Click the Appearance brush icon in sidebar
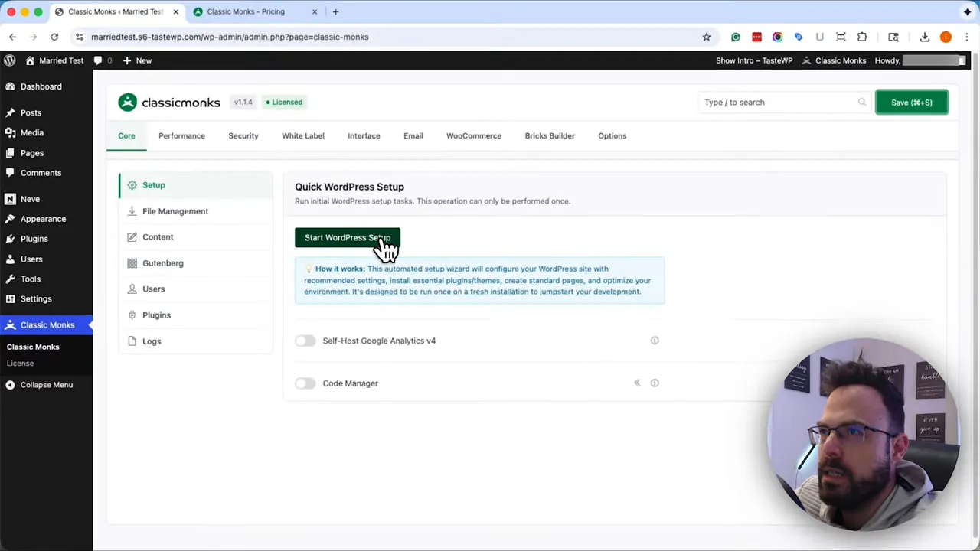The height and width of the screenshot is (551, 980). 10,219
